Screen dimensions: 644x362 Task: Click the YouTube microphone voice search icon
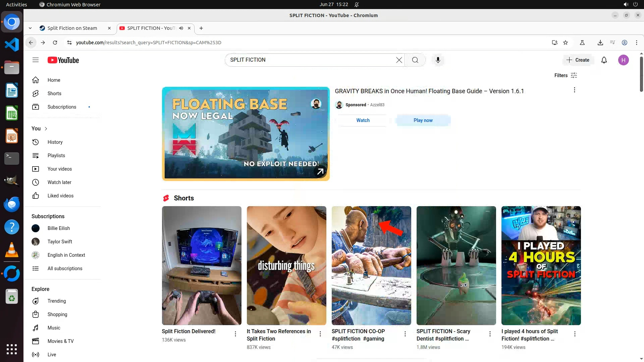click(x=438, y=60)
